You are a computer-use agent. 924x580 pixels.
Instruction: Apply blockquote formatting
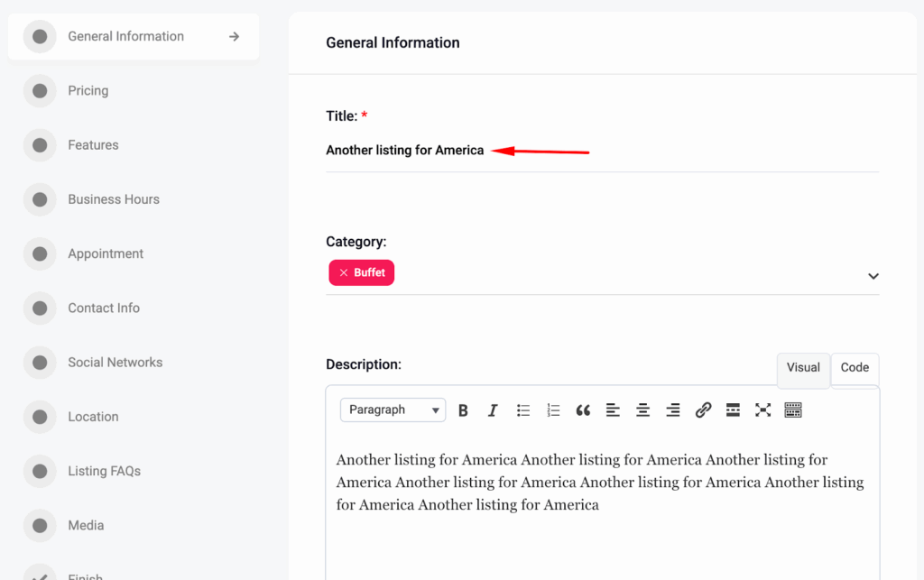[x=583, y=410]
